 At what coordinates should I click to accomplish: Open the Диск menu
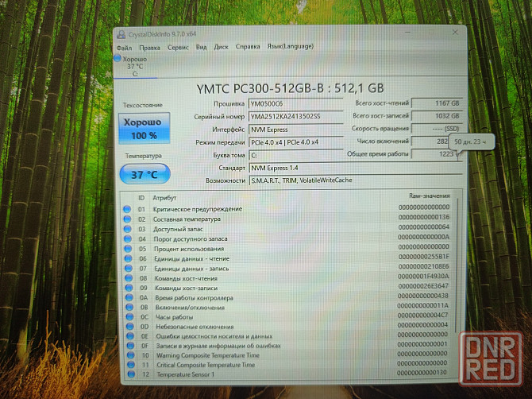(221, 47)
